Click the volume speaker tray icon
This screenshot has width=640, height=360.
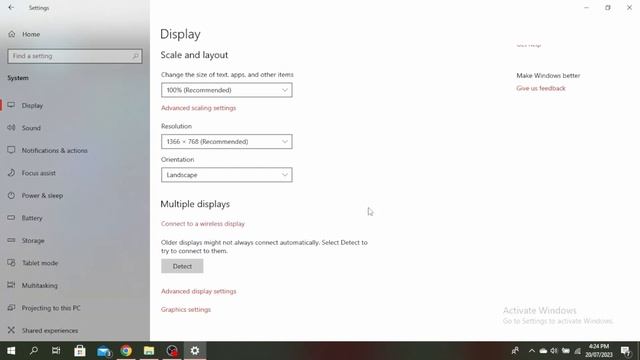[x=554, y=351]
